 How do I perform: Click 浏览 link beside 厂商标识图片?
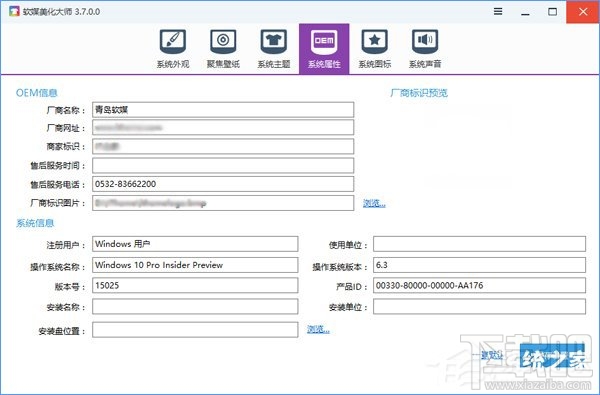point(374,203)
